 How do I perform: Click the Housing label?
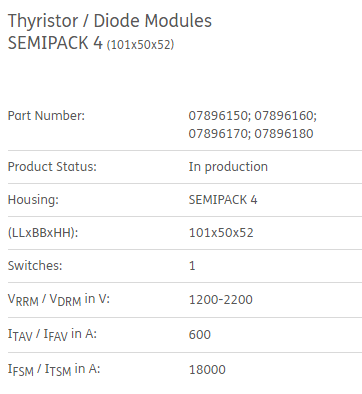(33, 200)
